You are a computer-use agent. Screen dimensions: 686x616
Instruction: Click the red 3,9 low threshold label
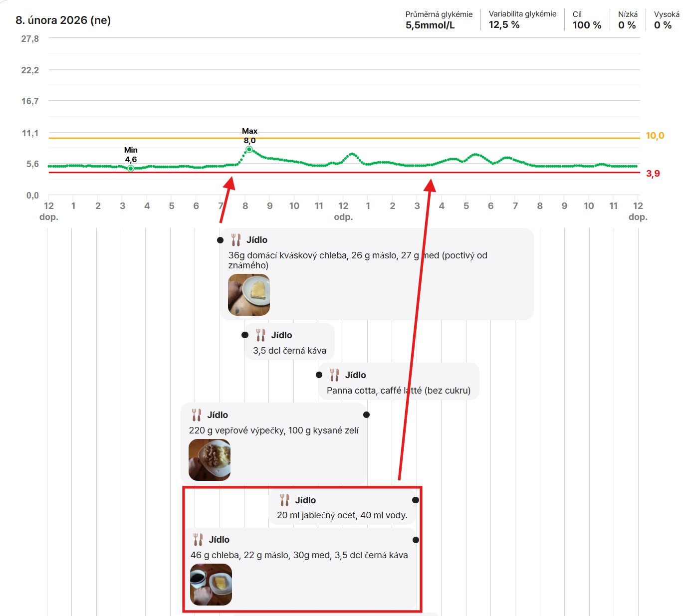tap(653, 174)
